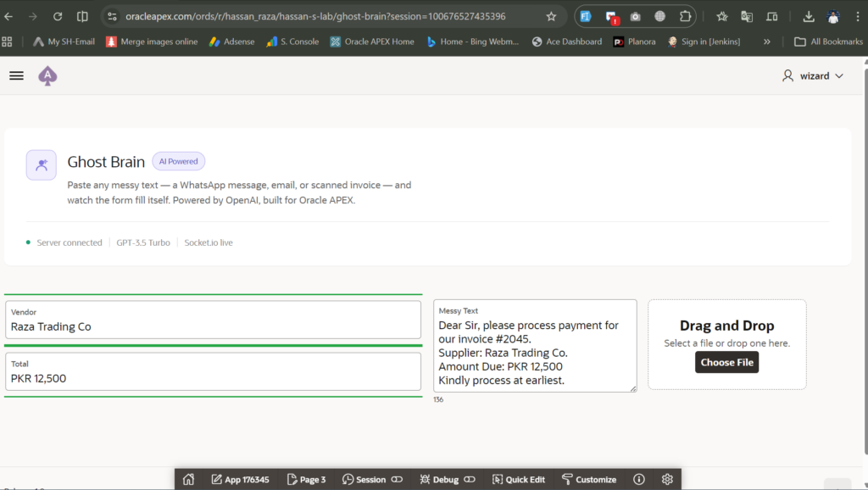Screen dimensions: 868x490
Task: Click the home icon on the developer toolbar
Action: point(187,479)
